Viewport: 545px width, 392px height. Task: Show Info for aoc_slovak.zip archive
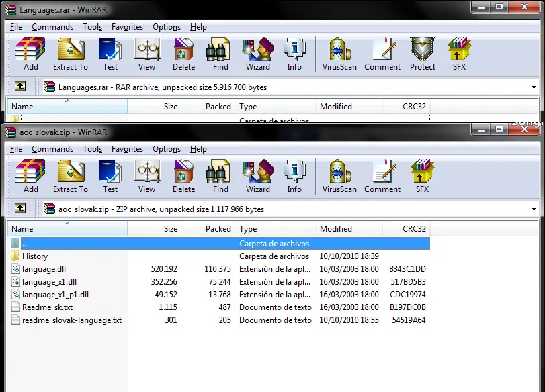coord(294,176)
